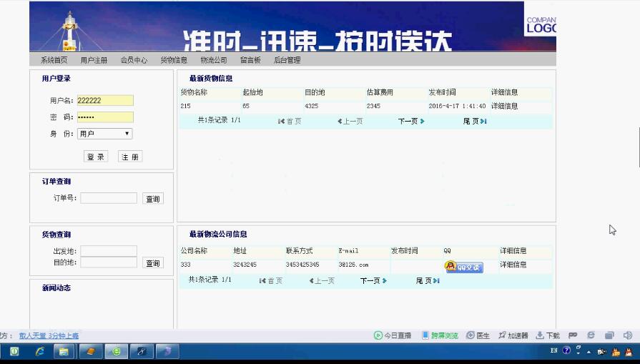The image size is (640, 364).
Task: Go to 系统首页 in the navigation bar
Action: coord(54,60)
